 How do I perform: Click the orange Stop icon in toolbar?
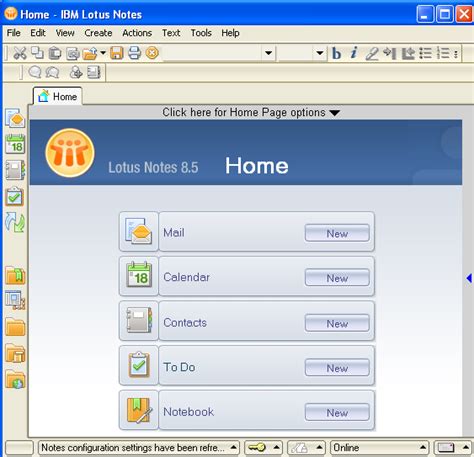tap(152, 53)
